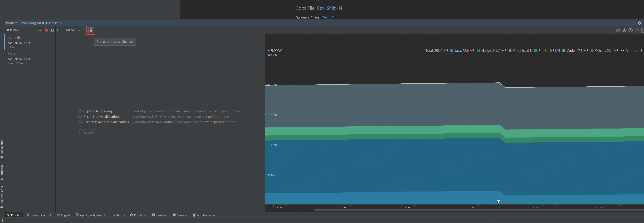Screen dimensions: 644x223
Task: Zoom out the profiler timeline
Action: point(618,30)
